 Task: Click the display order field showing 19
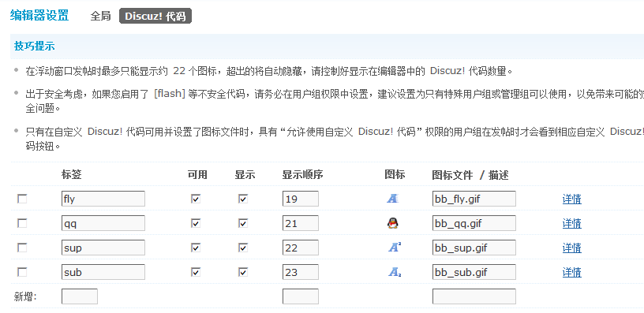tap(300, 199)
